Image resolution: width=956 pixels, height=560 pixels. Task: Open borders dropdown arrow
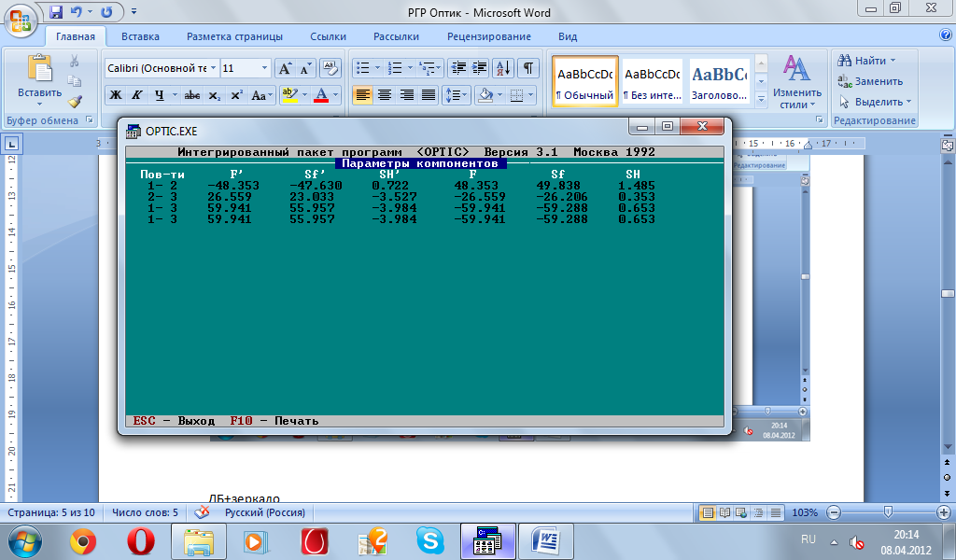(x=530, y=95)
